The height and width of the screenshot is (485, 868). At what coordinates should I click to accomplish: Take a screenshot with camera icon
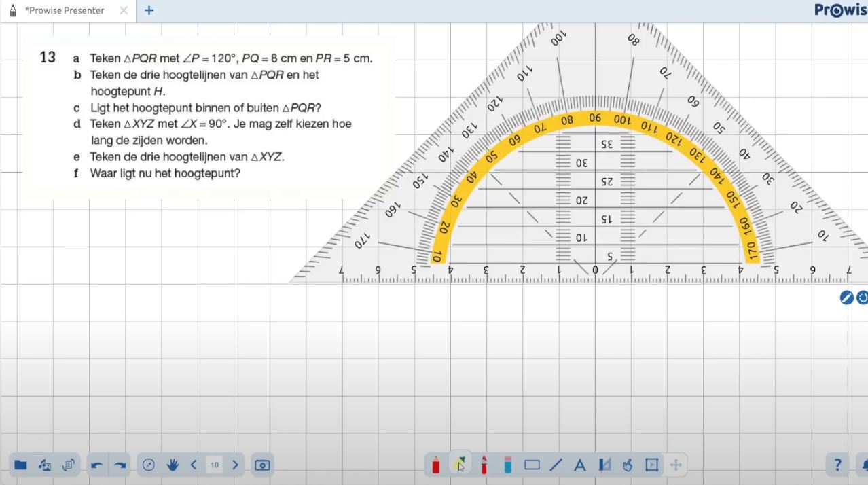click(262, 465)
